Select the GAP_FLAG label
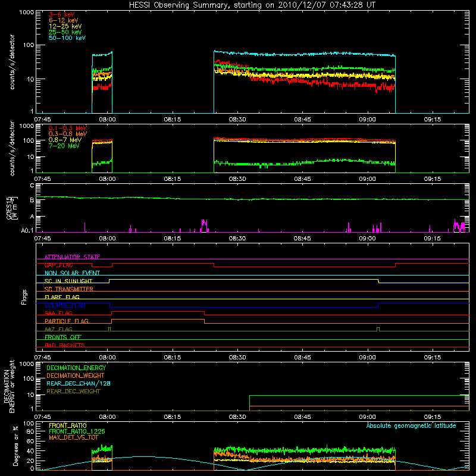The image size is (476, 476). point(58,265)
